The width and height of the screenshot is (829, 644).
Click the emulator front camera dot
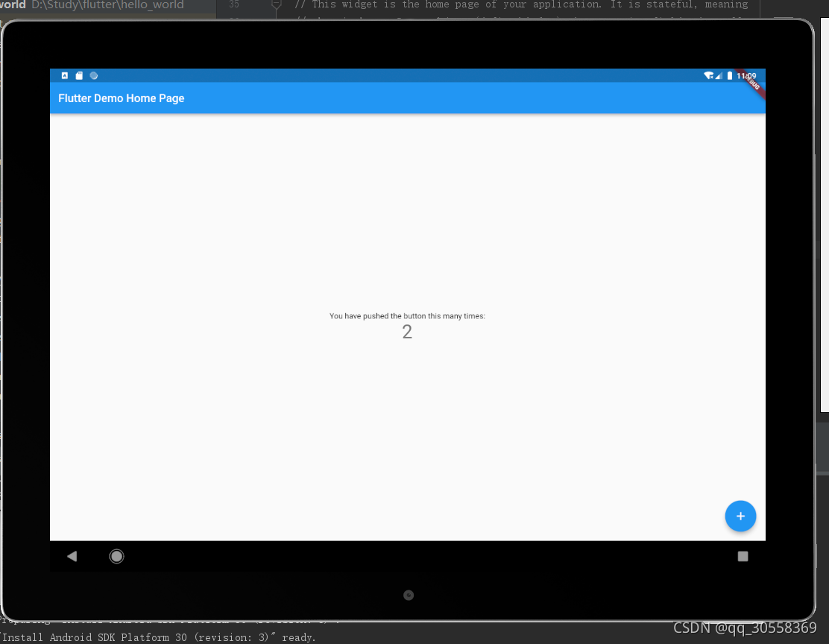tap(409, 596)
